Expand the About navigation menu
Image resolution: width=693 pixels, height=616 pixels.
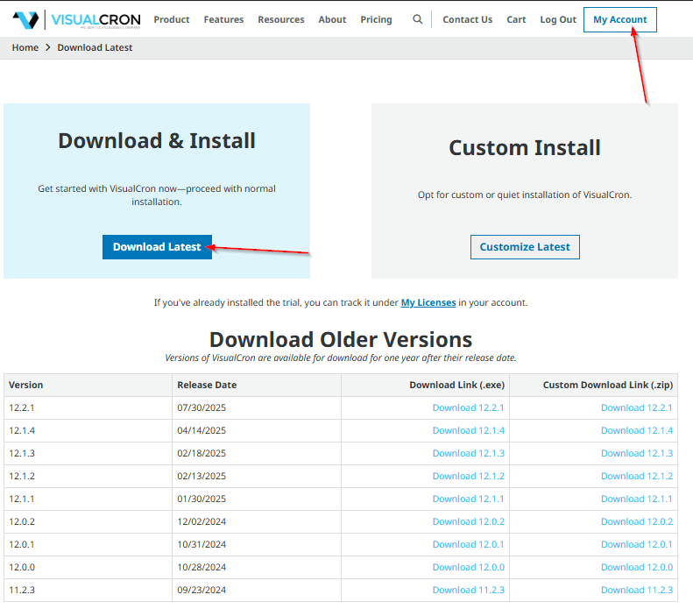click(332, 19)
